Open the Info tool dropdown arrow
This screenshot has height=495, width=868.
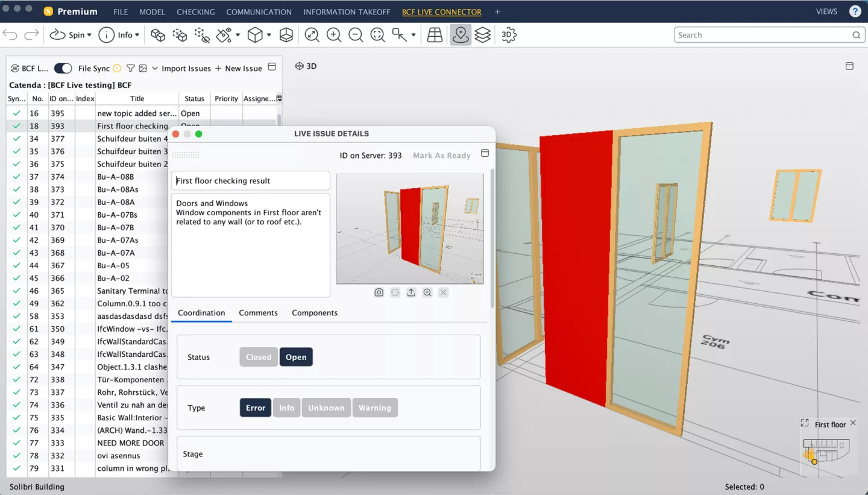pos(137,35)
